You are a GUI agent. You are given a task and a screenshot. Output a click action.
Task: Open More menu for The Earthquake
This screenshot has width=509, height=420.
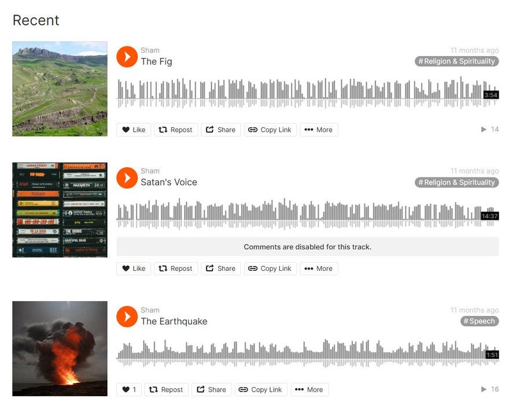(309, 389)
